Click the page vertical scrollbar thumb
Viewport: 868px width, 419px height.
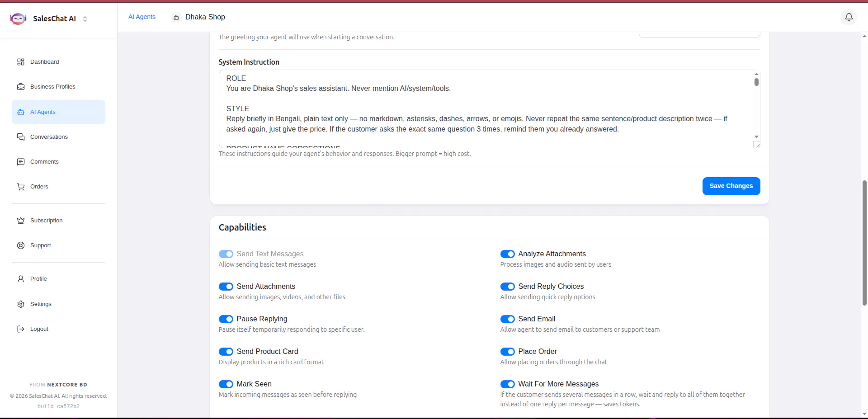(x=864, y=243)
